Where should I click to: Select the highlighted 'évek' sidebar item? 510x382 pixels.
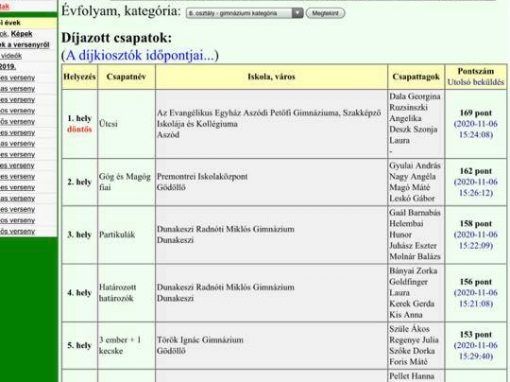pyautogui.click(x=10, y=23)
